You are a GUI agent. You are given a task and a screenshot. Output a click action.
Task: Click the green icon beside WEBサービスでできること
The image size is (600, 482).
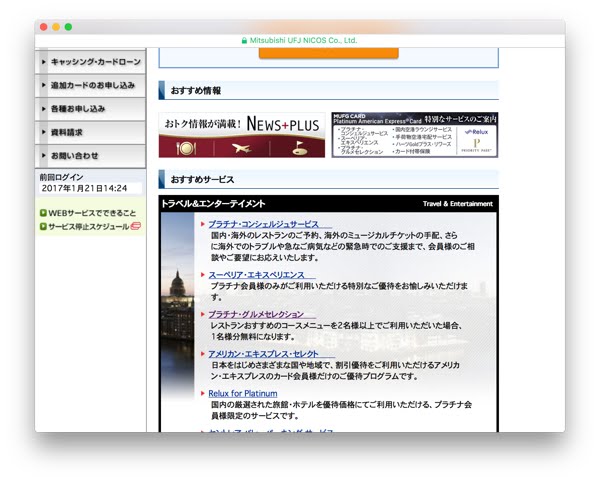pyautogui.click(x=43, y=213)
